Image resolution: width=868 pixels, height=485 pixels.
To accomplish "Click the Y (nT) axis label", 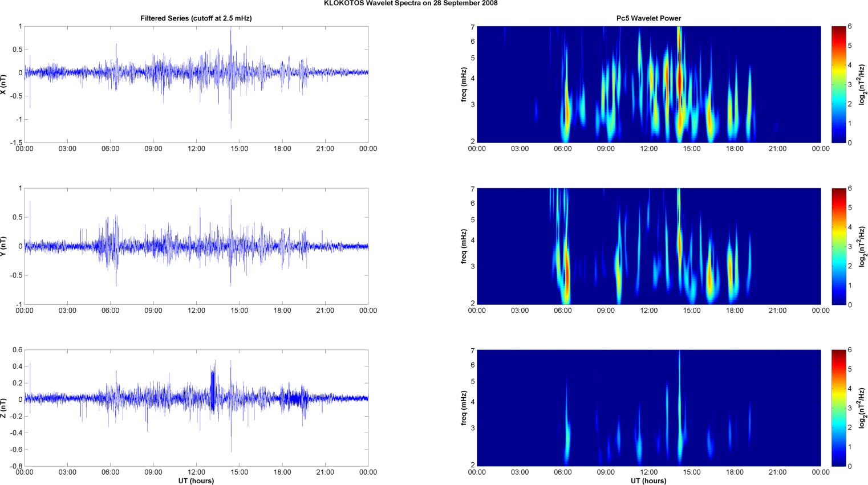I will pyautogui.click(x=4, y=246).
